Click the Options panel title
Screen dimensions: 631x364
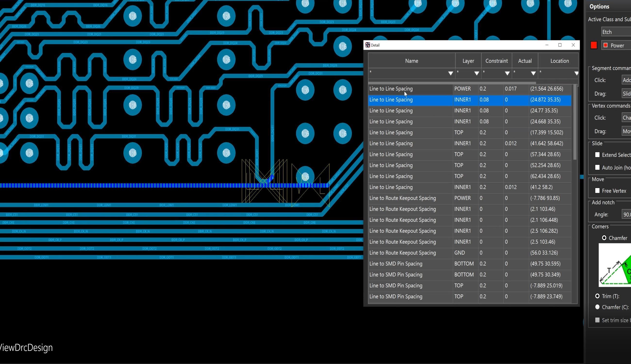pos(599,7)
